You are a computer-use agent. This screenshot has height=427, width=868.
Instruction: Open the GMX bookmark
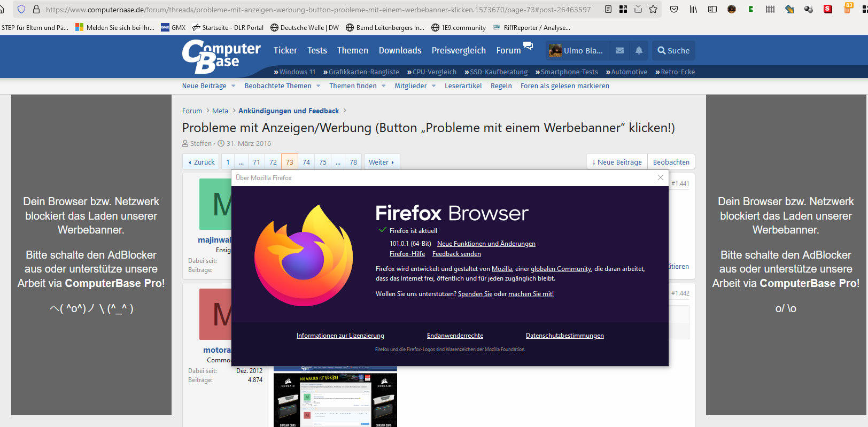coord(173,27)
